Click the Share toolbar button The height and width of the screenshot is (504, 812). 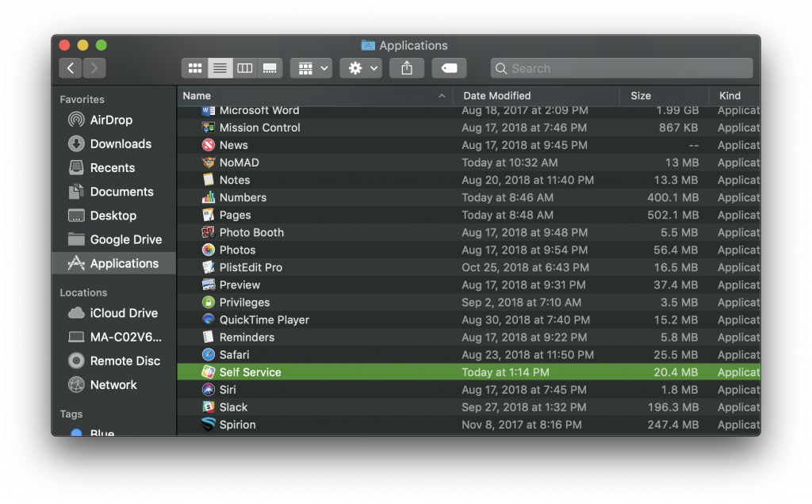click(407, 68)
